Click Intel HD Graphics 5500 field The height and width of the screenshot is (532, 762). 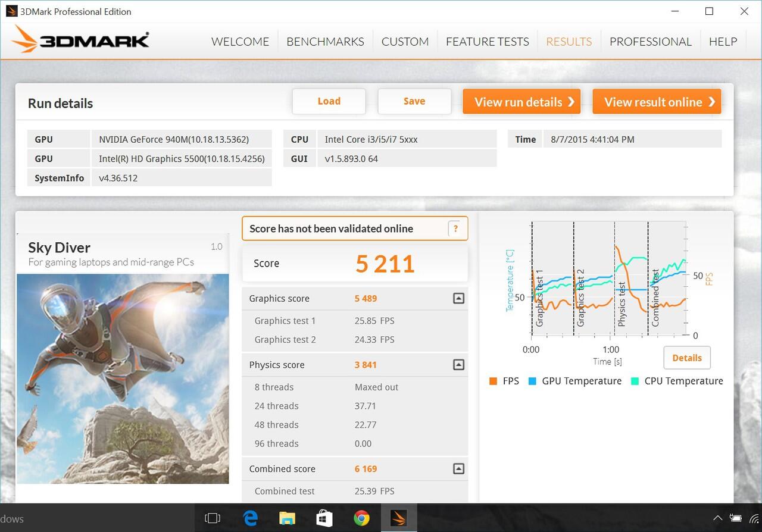point(182,158)
